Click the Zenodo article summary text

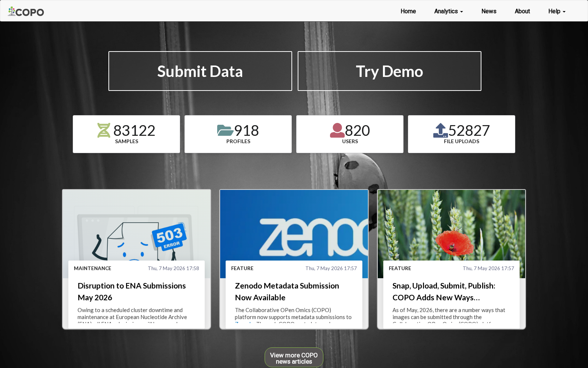(x=293, y=316)
